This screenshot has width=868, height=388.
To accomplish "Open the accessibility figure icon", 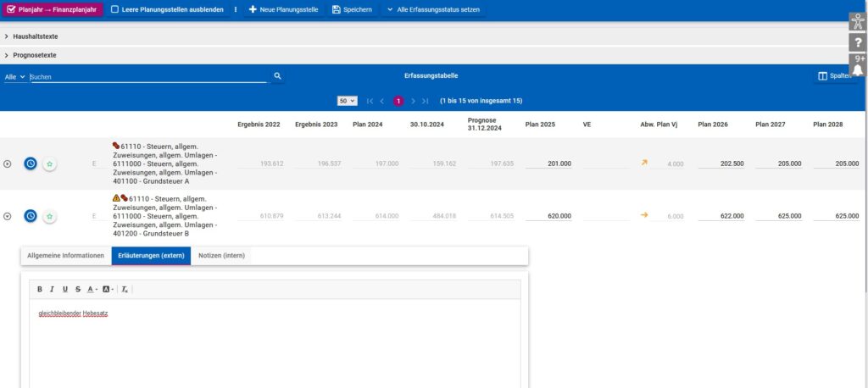I will click(x=857, y=22).
